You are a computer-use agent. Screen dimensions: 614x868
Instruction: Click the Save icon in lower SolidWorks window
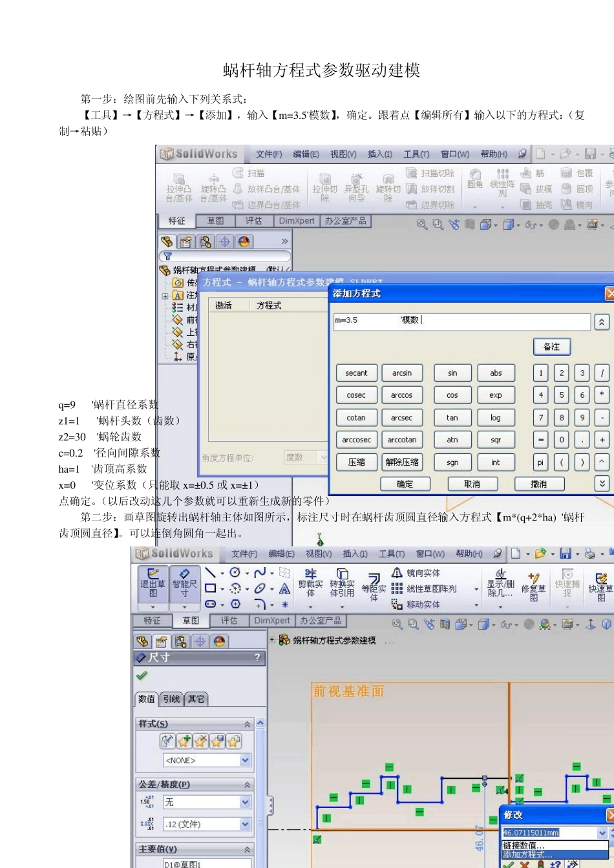click(566, 553)
